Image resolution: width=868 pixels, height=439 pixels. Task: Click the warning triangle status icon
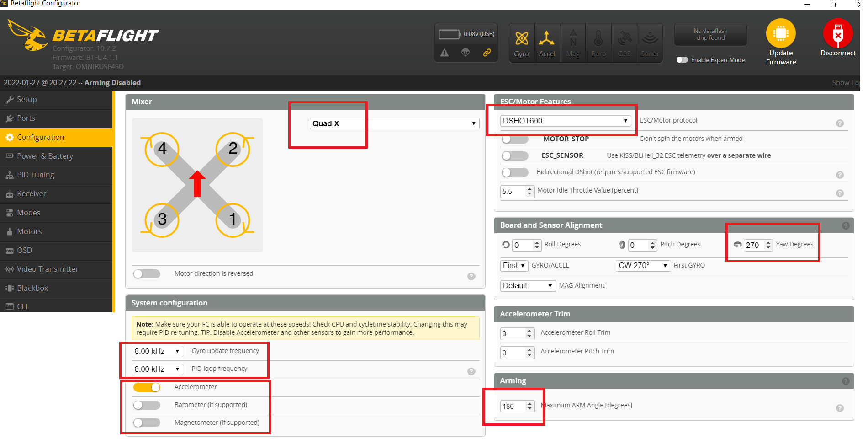click(445, 53)
